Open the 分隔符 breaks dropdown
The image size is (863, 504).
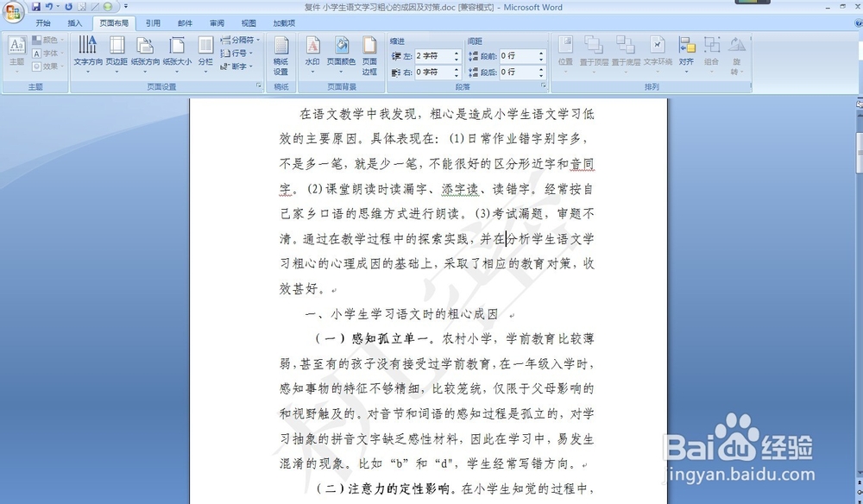(x=240, y=40)
